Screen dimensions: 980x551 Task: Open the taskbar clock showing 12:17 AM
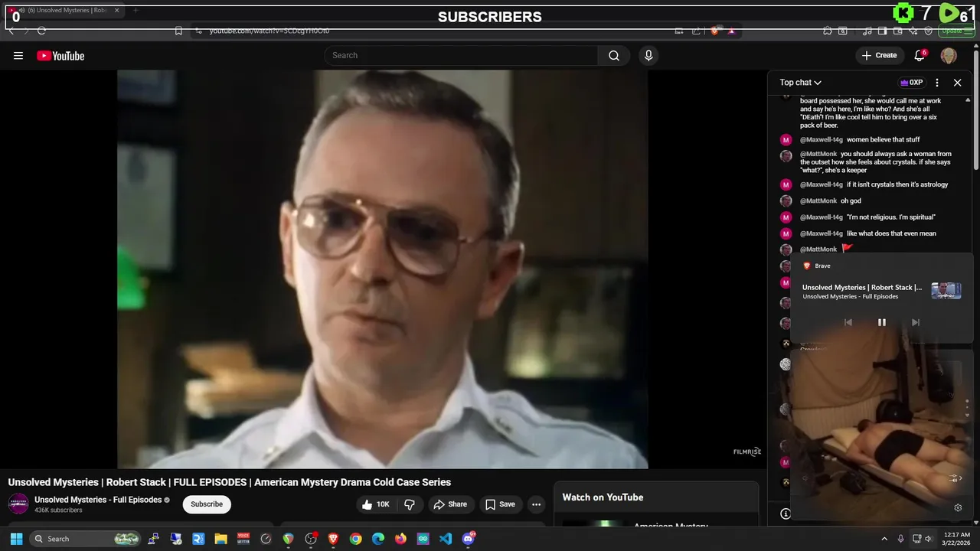pos(957,539)
